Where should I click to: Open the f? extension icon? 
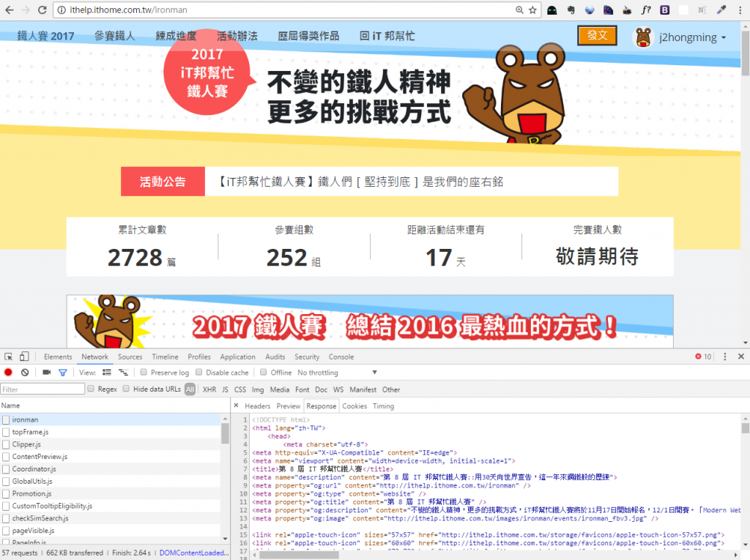pos(646,10)
